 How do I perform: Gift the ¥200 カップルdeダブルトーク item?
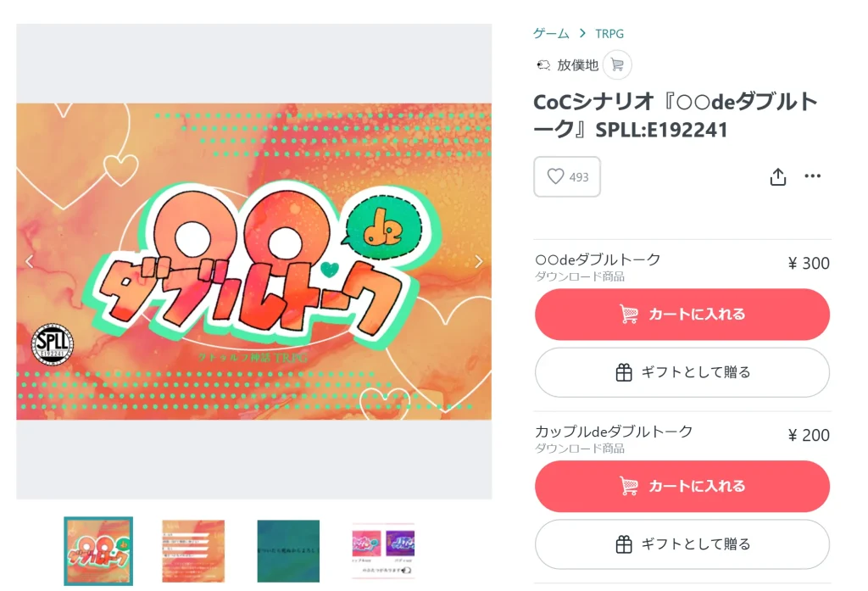pyautogui.click(x=682, y=544)
